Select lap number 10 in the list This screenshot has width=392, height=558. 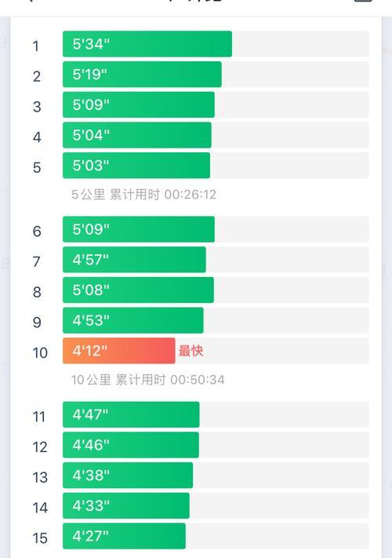[x=40, y=353]
